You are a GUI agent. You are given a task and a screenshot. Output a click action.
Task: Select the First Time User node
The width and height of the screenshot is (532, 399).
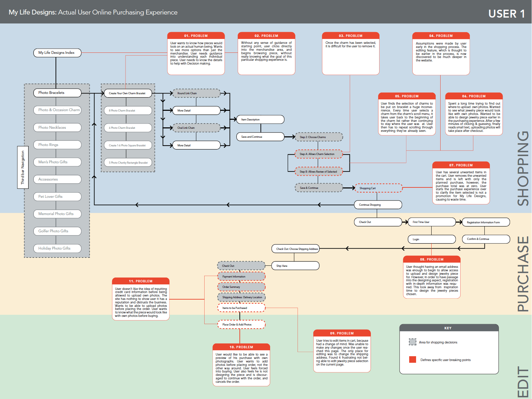432,222
